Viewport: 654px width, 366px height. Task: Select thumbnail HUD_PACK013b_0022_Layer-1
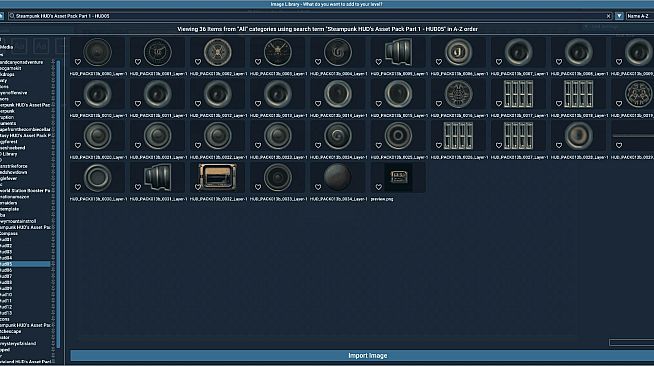point(218,135)
